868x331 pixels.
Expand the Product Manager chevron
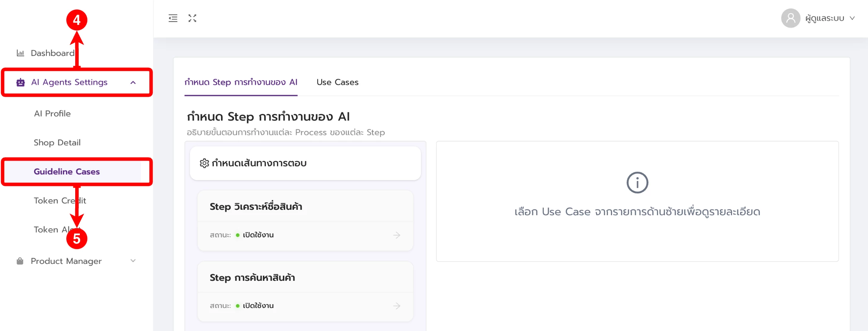click(133, 261)
